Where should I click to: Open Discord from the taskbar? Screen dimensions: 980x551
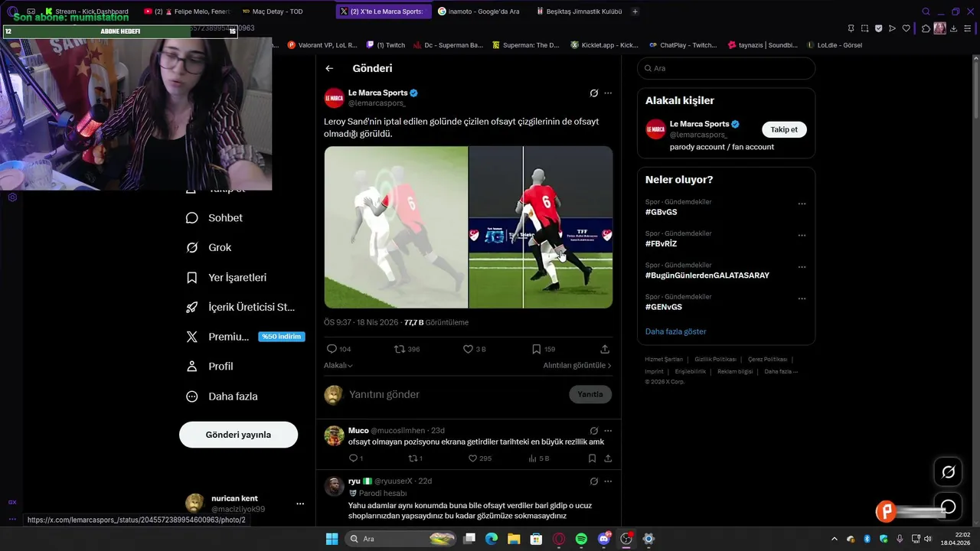point(604,539)
